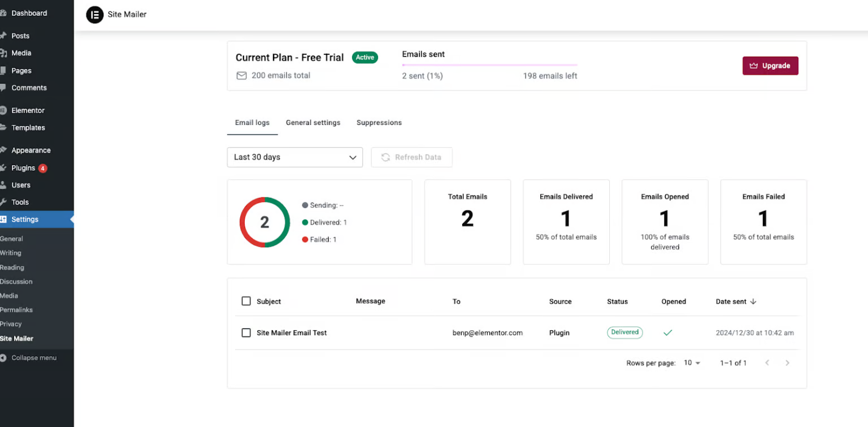Viewport: 868px width, 427px height.
Task: Click the donut chart showing 2 emails
Action: (x=264, y=222)
